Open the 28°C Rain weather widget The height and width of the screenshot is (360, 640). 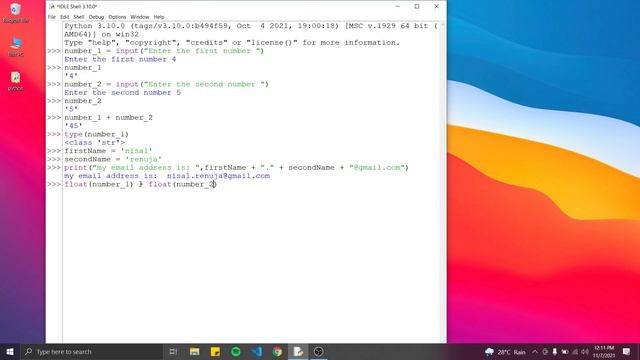pos(505,352)
